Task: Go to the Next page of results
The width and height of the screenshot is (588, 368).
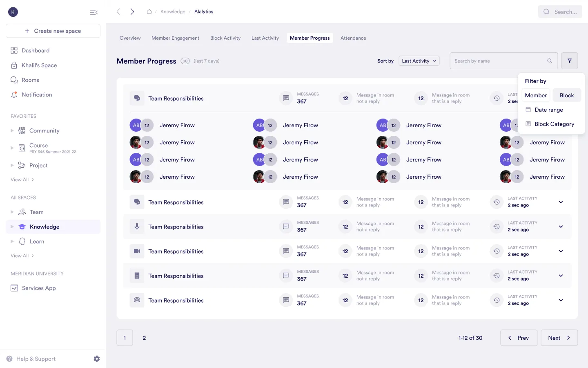Action: [559, 338]
